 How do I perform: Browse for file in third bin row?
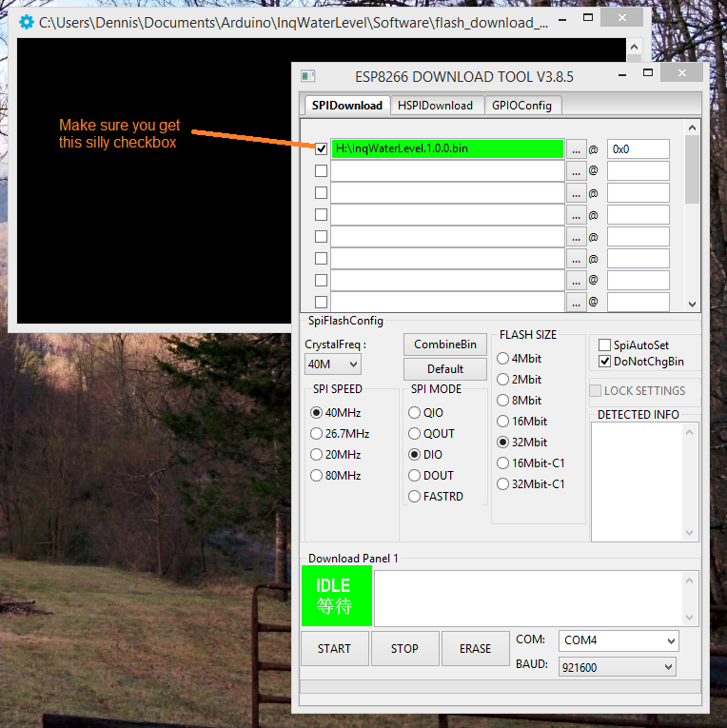coord(576,193)
